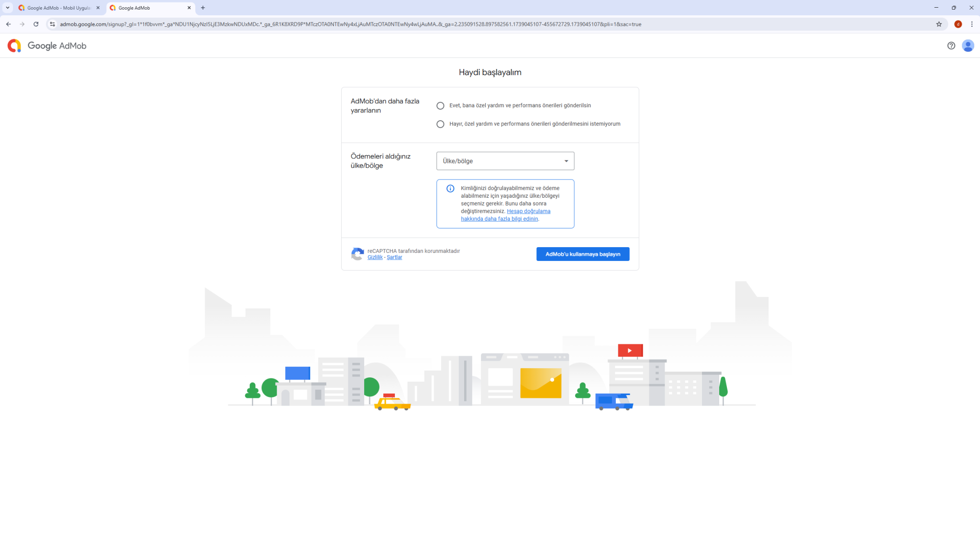The image size is (980, 533).
Task: Open the Google account avatar
Action: click(968, 45)
